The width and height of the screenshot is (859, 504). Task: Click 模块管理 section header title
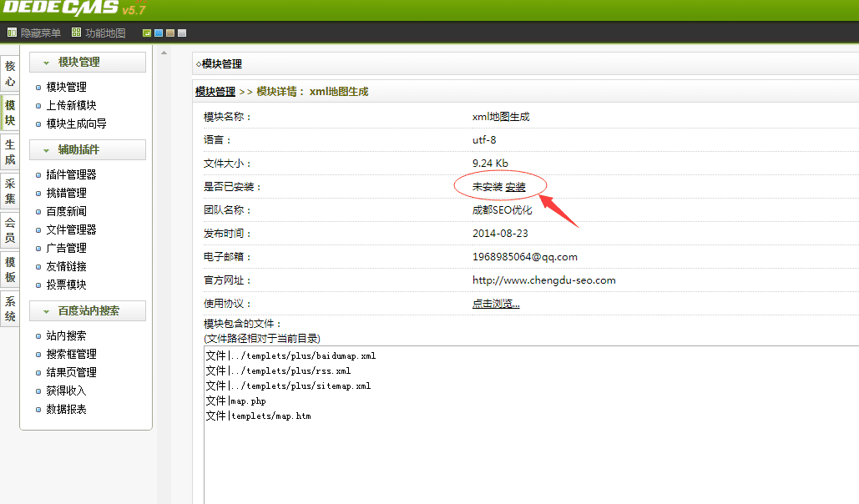(78, 62)
